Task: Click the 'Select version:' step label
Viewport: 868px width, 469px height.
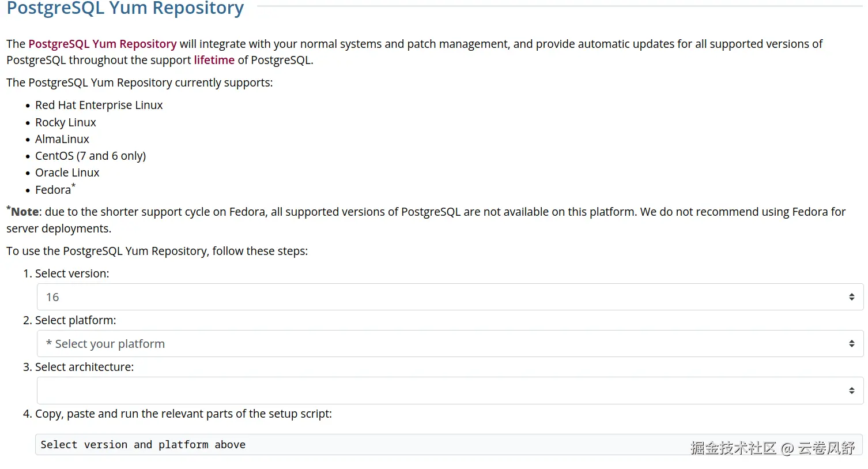Action: click(71, 273)
